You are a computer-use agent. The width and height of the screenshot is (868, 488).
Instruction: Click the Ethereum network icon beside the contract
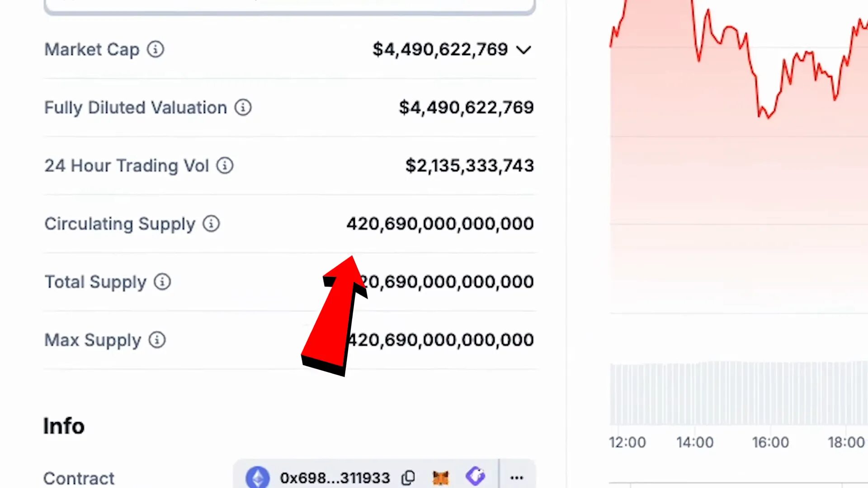click(x=257, y=478)
